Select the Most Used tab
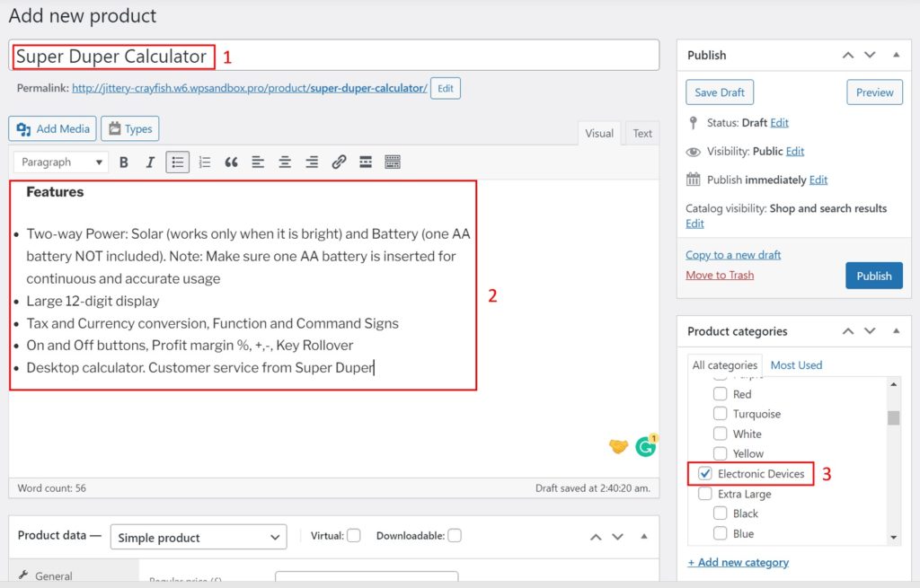Viewport: 920px width, 588px height. tap(796, 364)
